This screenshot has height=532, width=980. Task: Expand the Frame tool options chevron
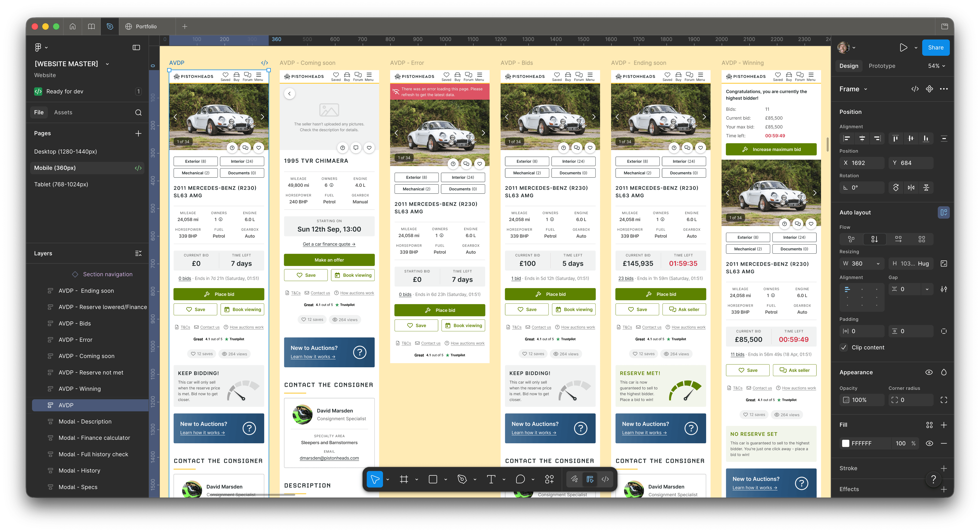[x=417, y=479]
